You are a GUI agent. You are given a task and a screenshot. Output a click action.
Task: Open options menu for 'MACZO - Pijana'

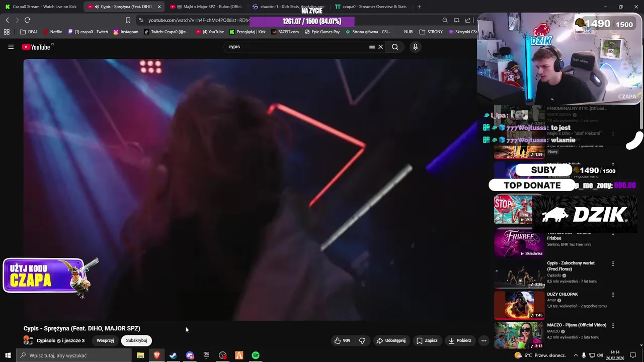coord(613,325)
